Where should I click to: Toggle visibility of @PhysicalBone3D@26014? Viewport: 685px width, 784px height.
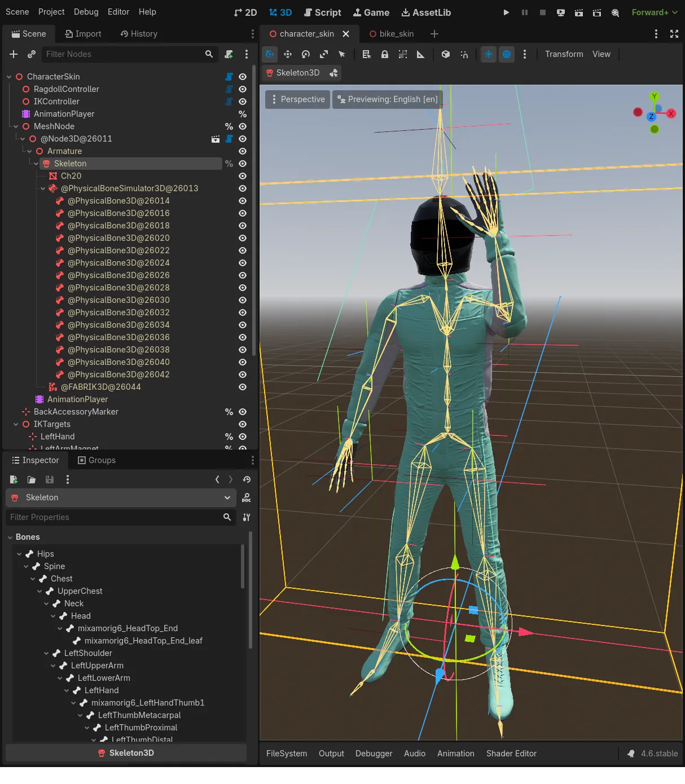(x=243, y=201)
